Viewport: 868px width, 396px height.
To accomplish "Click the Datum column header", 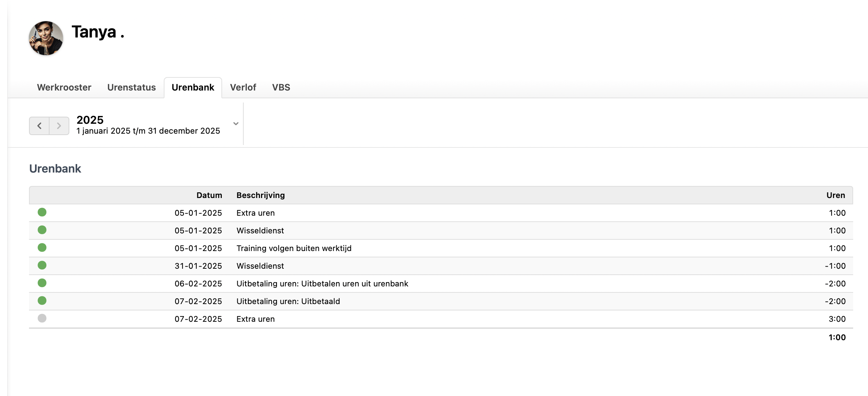I will pos(209,195).
